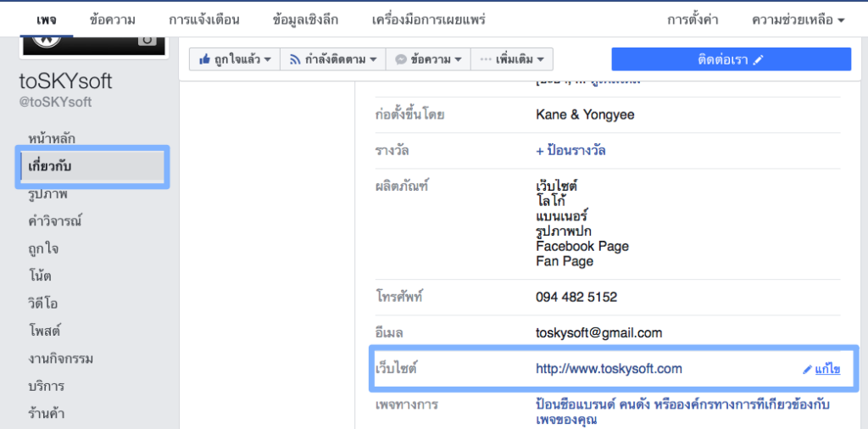Image resolution: width=868 pixels, height=429 pixels.
Task: Click the ผลิตภัณฑ์ label
Action: coord(401,186)
